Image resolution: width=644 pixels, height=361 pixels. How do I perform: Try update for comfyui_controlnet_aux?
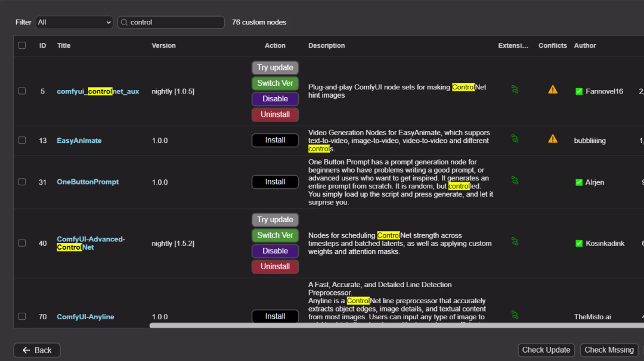tap(275, 67)
